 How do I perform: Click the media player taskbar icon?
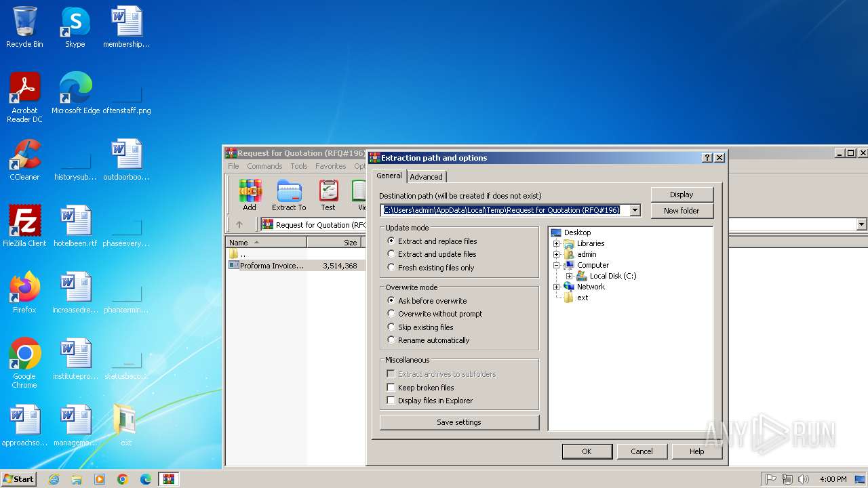pos(100,479)
